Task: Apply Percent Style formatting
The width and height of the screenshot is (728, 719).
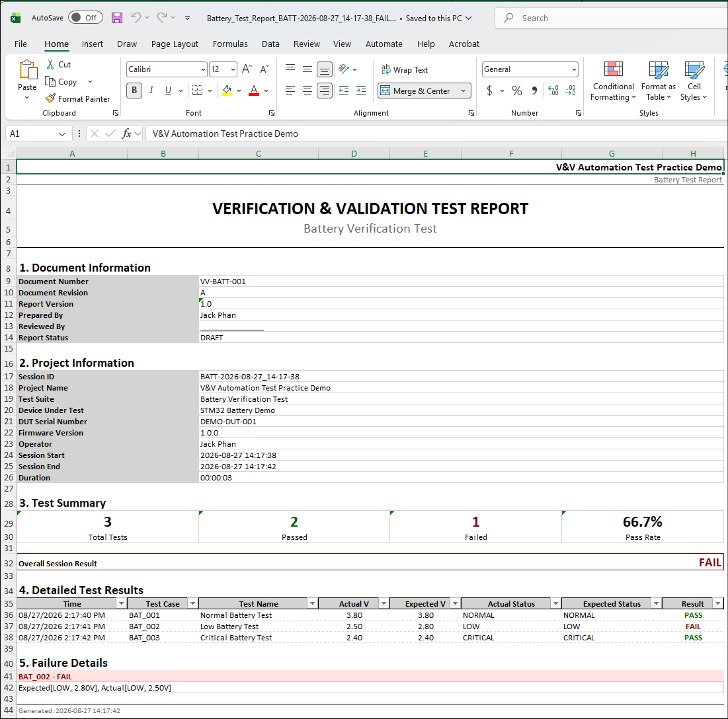Action: click(517, 91)
